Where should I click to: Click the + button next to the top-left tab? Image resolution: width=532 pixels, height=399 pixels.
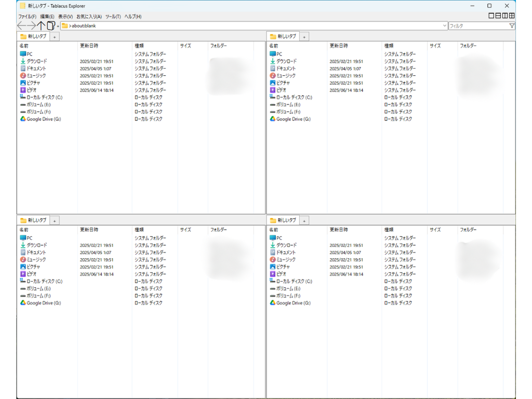pos(55,37)
